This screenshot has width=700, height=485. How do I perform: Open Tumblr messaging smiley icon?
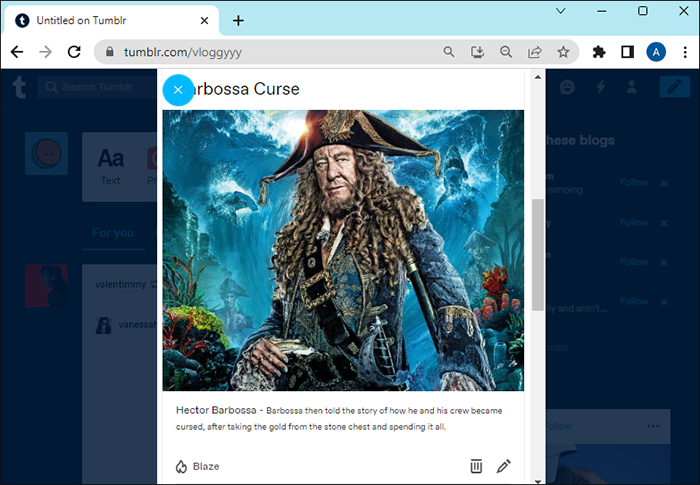tap(567, 87)
